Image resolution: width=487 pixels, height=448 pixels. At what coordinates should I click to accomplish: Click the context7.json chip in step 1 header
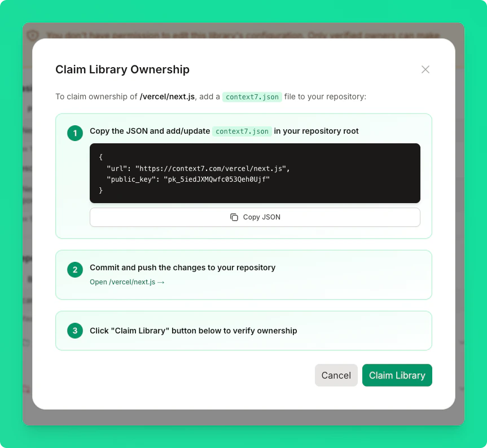pos(242,131)
